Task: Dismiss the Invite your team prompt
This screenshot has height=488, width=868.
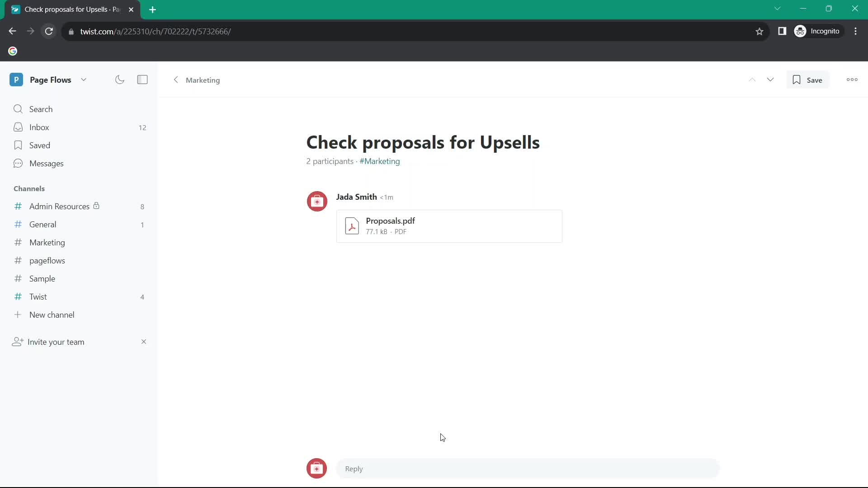Action: (144, 342)
